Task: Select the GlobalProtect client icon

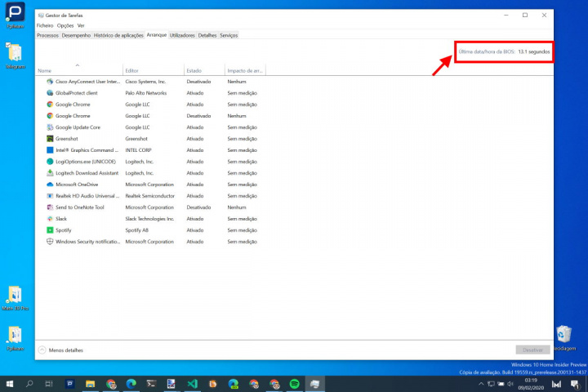Action: [50, 93]
